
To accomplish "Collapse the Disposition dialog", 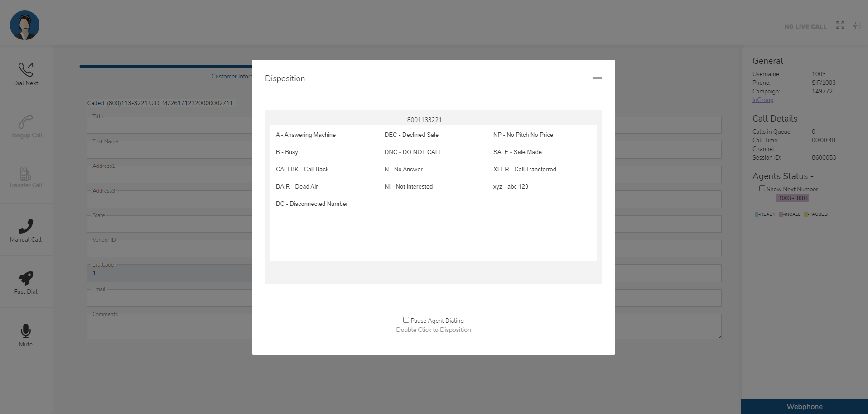I will [597, 78].
